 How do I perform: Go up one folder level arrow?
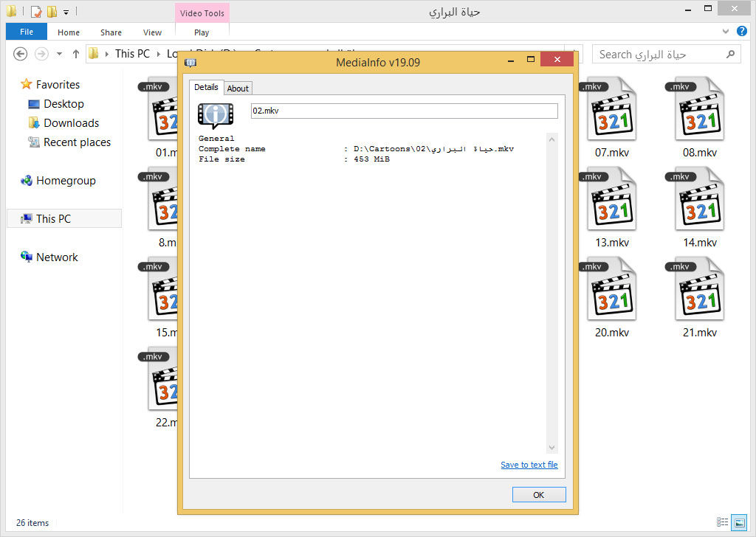[76, 54]
